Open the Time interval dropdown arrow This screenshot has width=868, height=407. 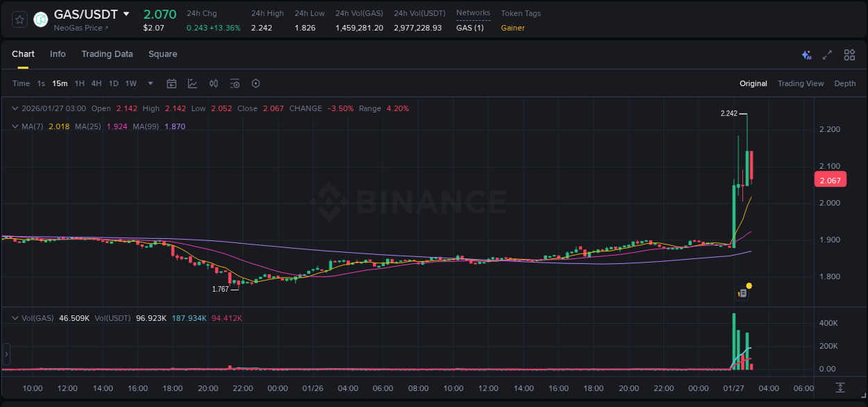[149, 83]
